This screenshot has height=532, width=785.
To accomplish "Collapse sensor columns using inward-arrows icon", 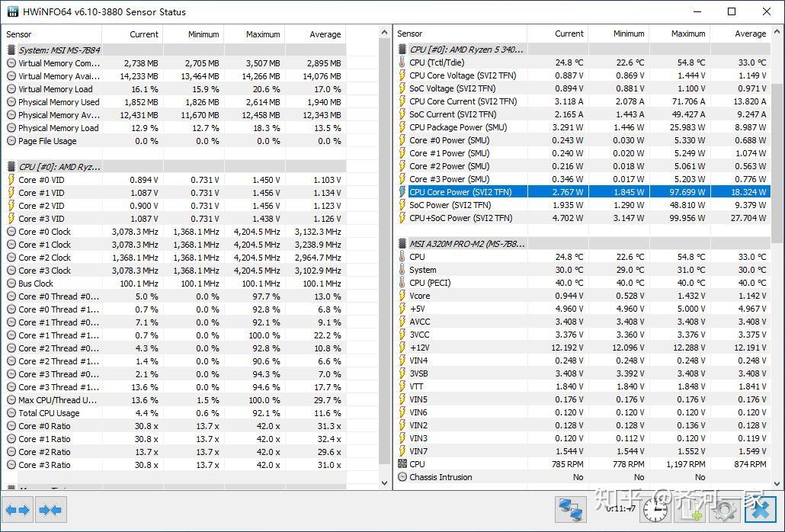I will click(x=50, y=510).
